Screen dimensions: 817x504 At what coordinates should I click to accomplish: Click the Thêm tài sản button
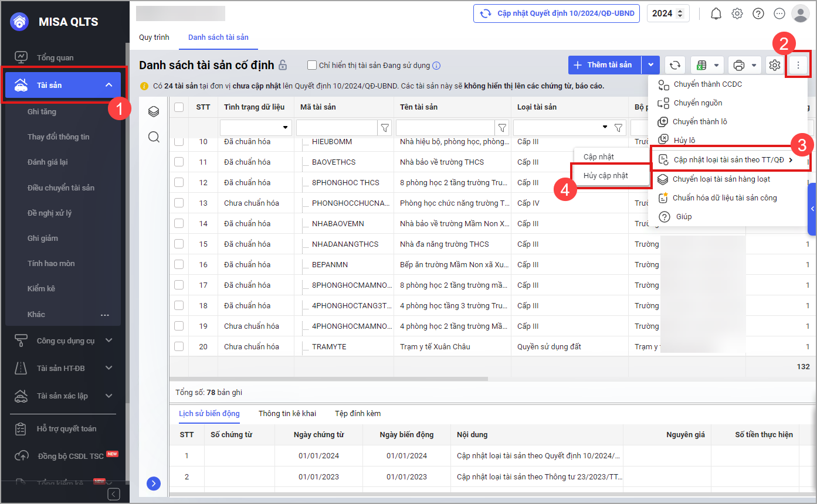point(604,65)
